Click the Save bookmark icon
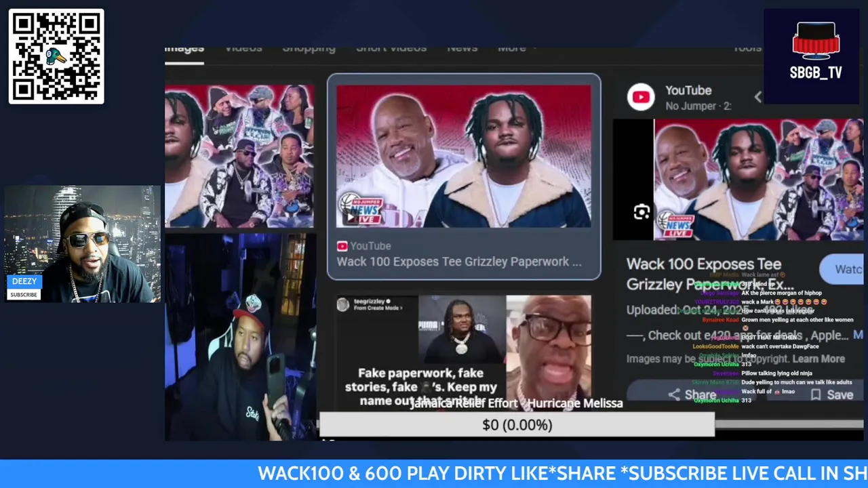 816,394
